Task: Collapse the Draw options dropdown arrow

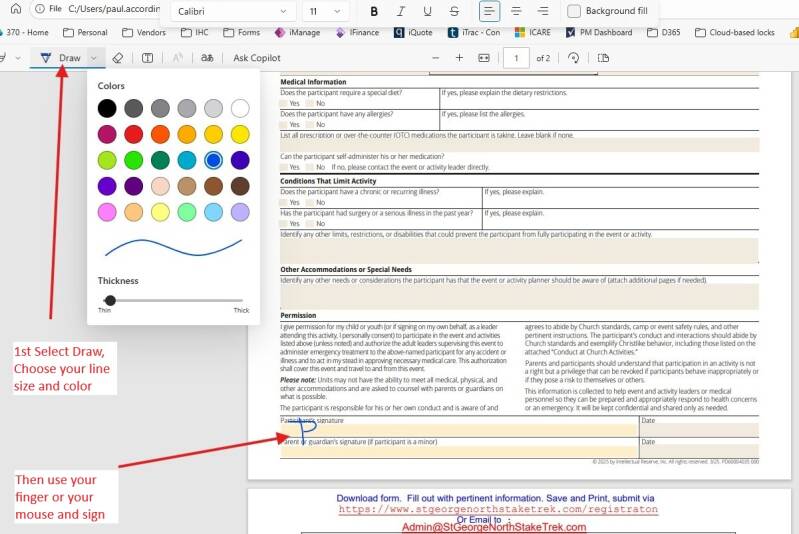Action: click(x=94, y=58)
